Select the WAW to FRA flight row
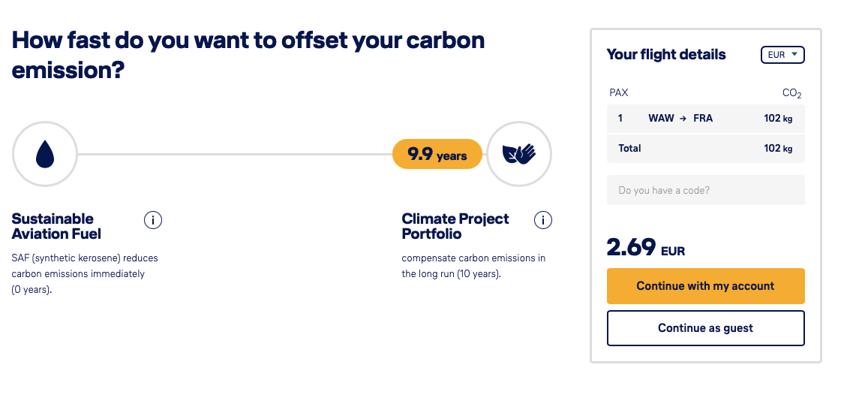Screen dimensions: 868x395 (705, 119)
